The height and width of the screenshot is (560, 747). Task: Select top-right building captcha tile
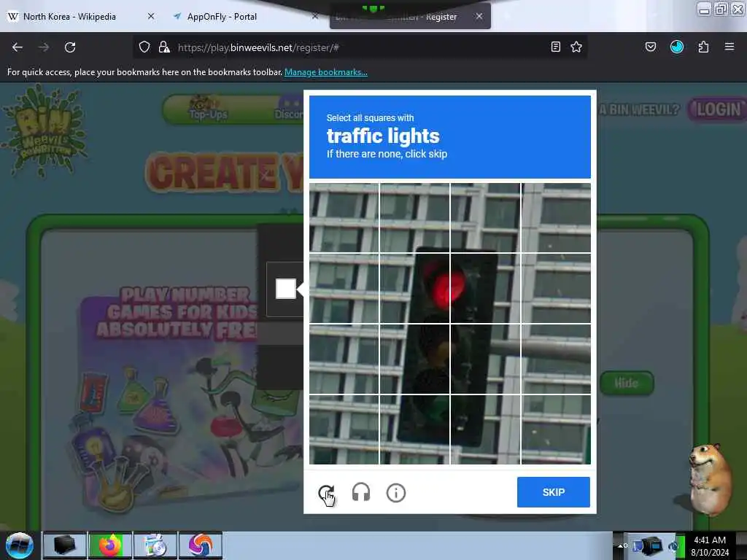click(557, 217)
